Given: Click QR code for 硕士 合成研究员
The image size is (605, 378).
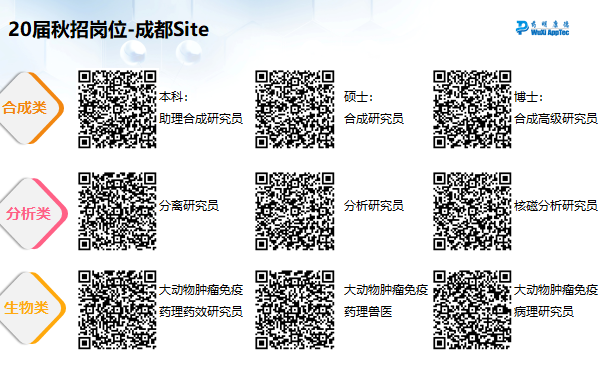Looking at the screenshot, I should 295,109.
